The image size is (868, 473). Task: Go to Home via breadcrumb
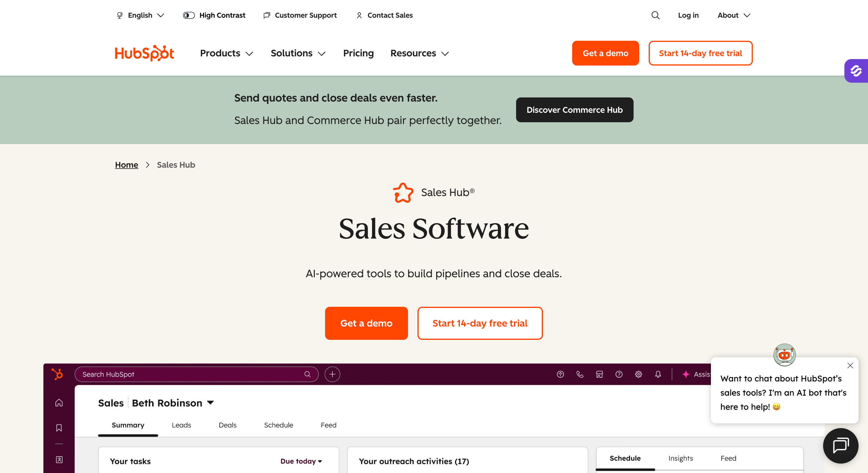pos(126,165)
